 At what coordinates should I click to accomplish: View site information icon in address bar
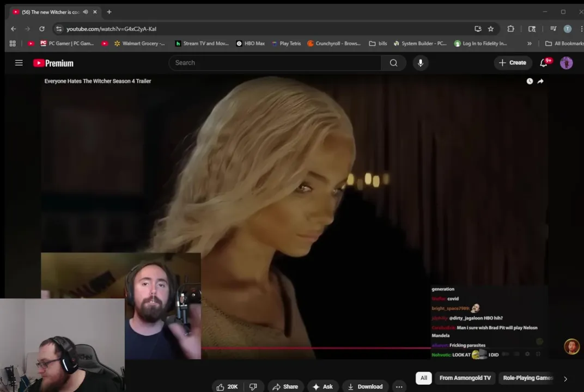click(x=59, y=29)
